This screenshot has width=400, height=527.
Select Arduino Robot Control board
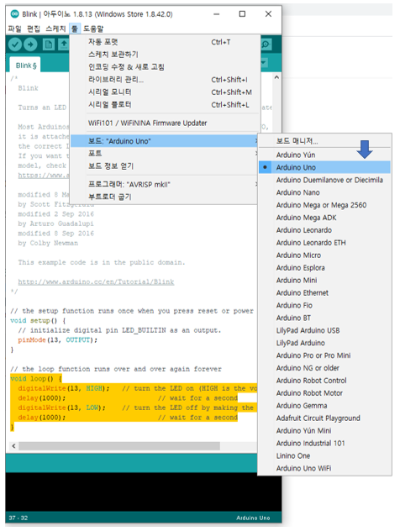pyautogui.click(x=324, y=380)
